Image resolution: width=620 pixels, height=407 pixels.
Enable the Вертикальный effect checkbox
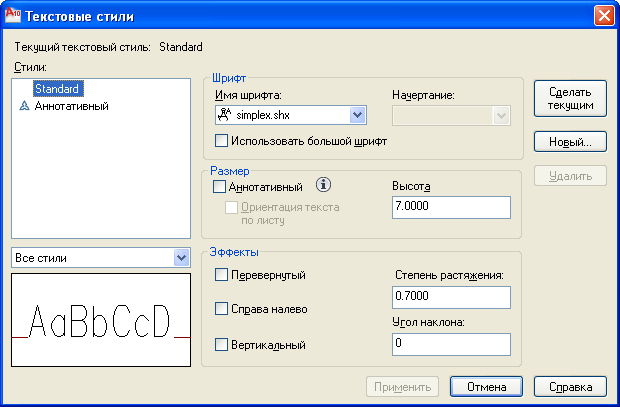coord(221,345)
